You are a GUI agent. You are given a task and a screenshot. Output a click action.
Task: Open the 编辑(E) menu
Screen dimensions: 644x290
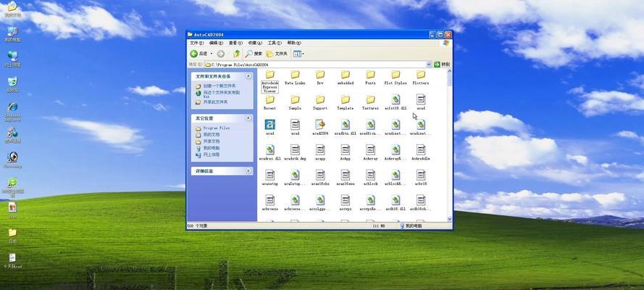(x=216, y=43)
